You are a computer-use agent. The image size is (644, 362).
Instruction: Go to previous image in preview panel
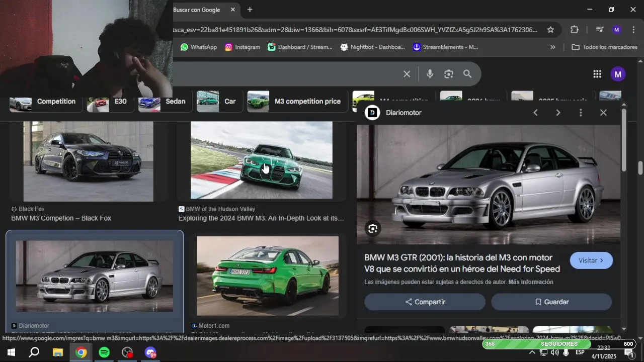pos(535,113)
